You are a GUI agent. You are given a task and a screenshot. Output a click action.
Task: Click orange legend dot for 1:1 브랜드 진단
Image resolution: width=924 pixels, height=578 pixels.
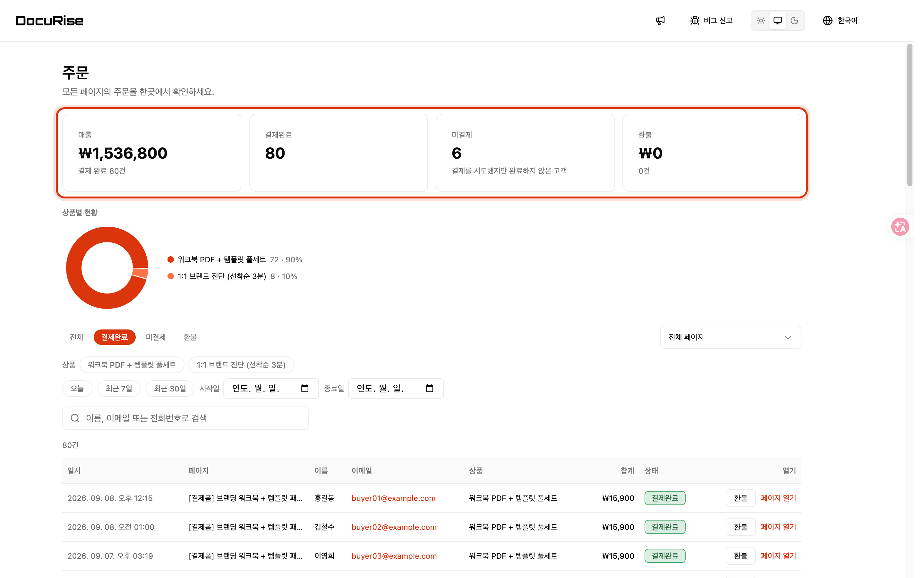[171, 276]
